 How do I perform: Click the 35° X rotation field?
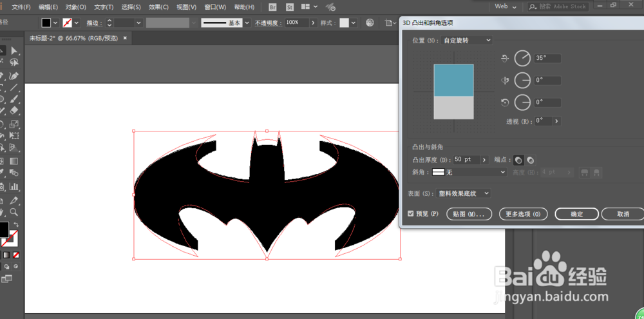point(547,58)
